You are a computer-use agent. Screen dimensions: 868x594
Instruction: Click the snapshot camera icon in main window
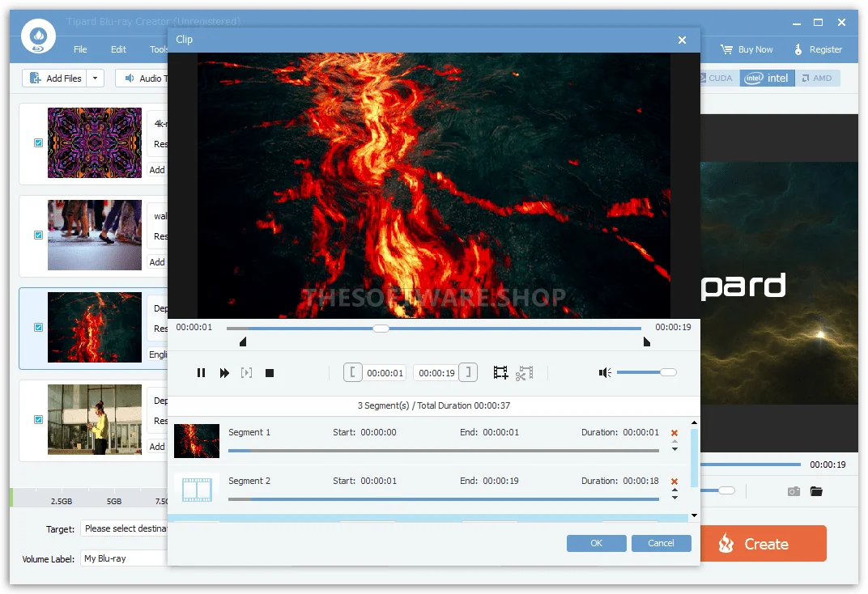pyautogui.click(x=794, y=491)
